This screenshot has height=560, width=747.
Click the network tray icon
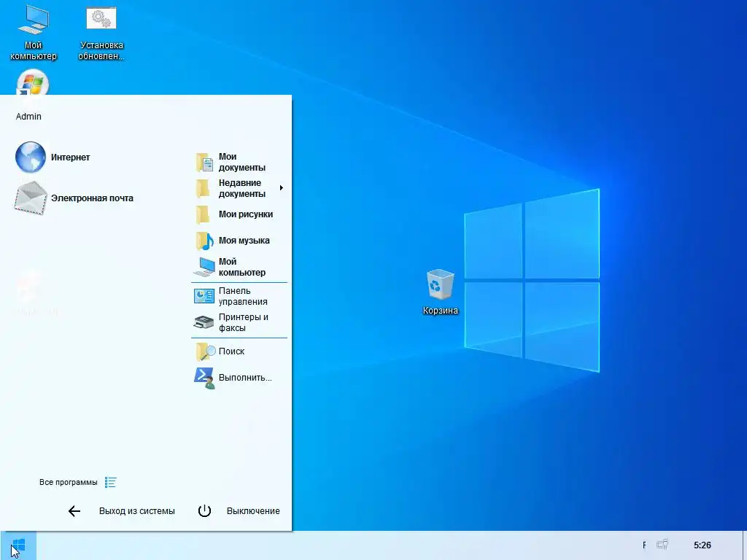[662, 544]
